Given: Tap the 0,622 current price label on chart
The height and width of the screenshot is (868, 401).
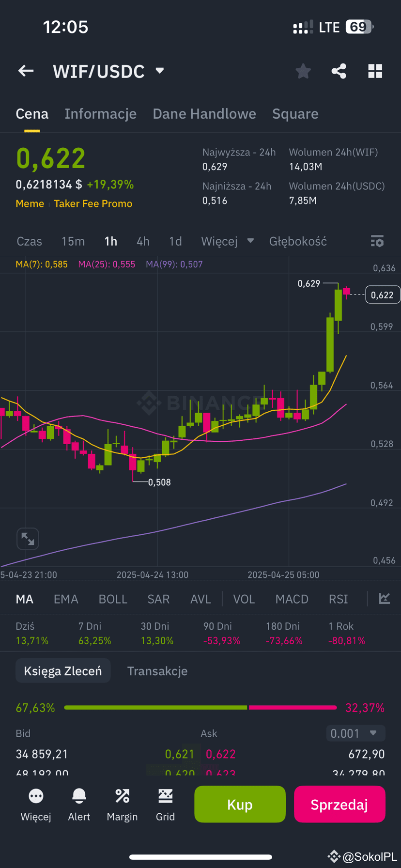Looking at the screenshot, I should (383, 295).
